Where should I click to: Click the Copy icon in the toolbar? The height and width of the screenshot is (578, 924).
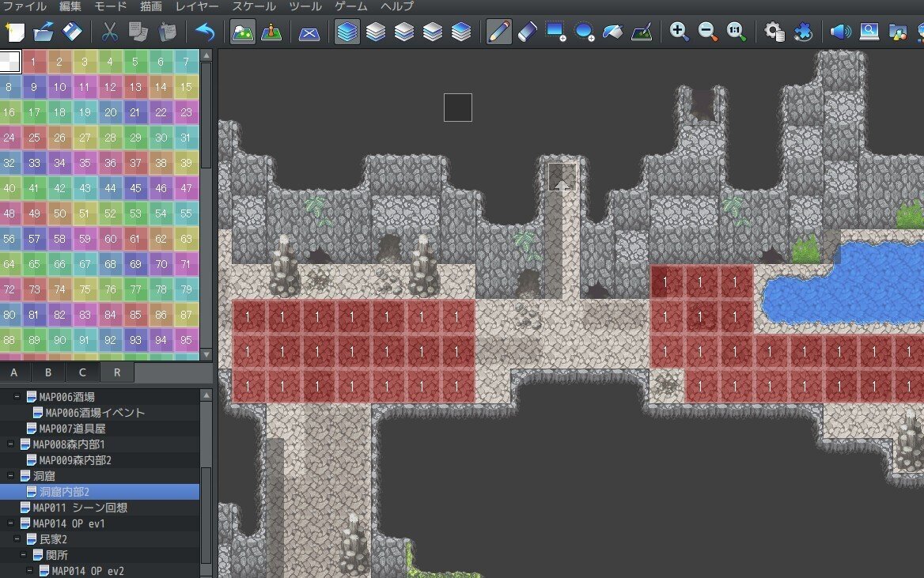(x=138, y=31)
